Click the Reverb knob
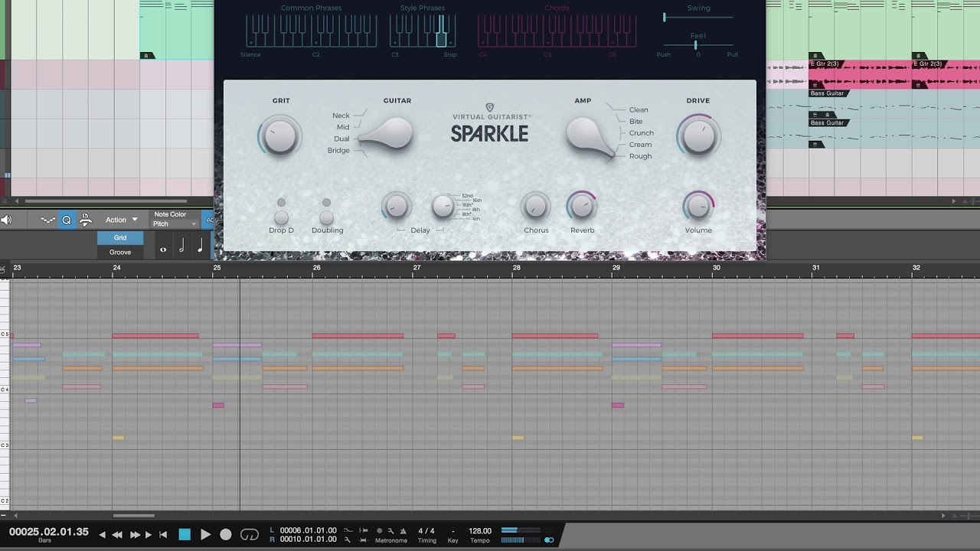This screenshot has width=980, height=551. (x=582, y=206)
